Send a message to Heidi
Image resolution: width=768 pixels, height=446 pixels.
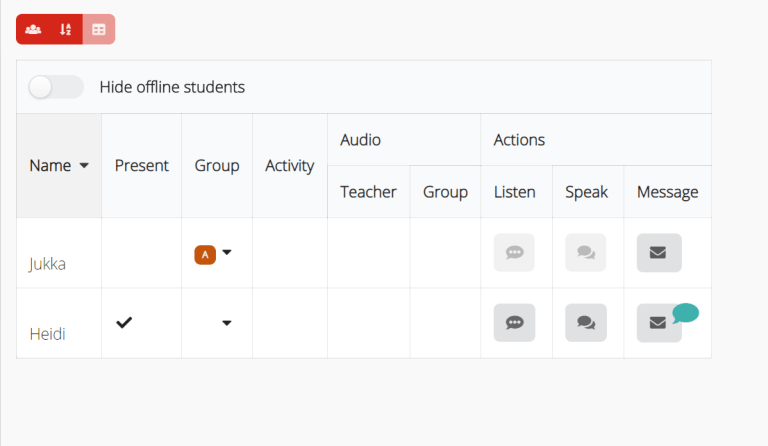(x=658, y=323)
